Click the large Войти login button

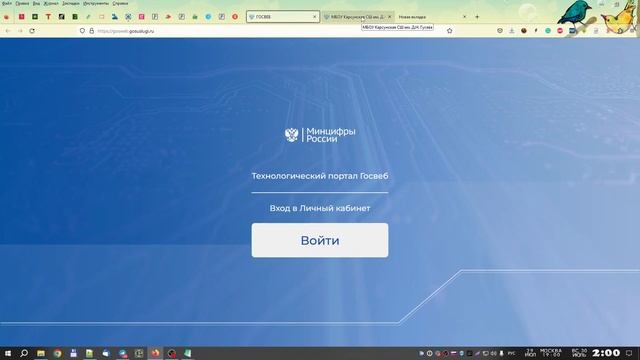(320, 240)
